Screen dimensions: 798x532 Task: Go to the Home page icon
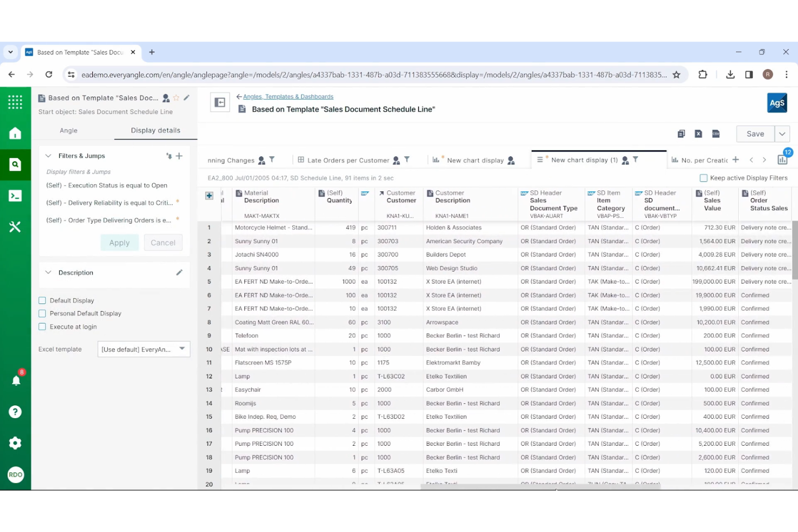(15, 133)
